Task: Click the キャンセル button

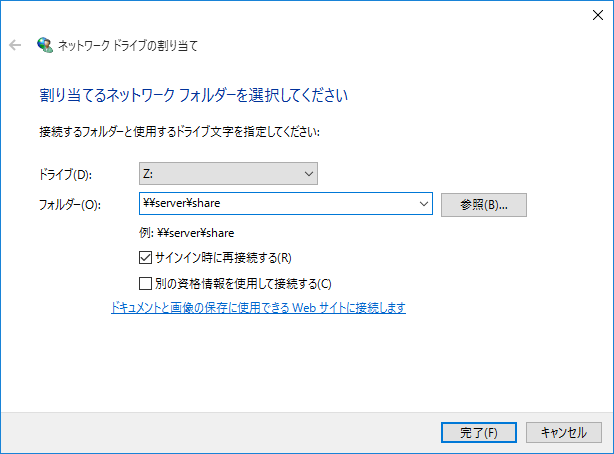Action: [x=563, y=432]
